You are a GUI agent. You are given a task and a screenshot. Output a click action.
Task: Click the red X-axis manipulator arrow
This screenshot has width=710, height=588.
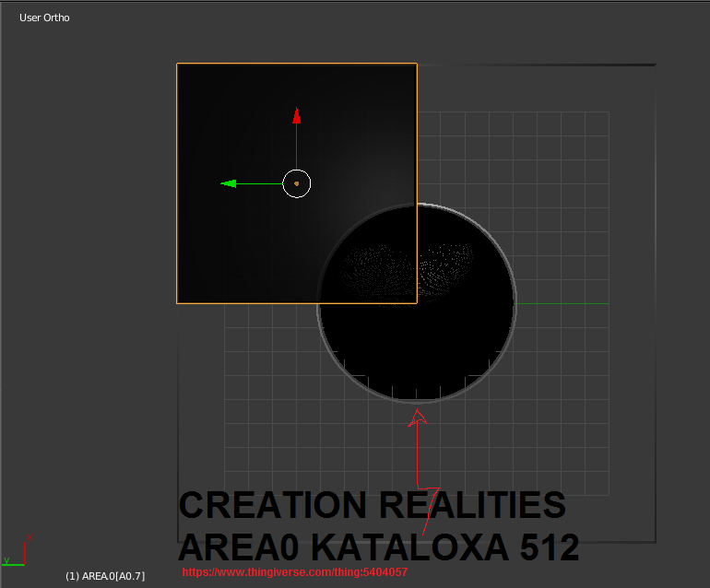pos(297,116)
